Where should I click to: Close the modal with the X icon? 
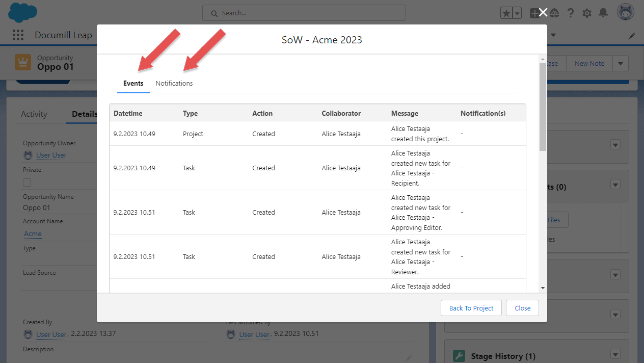click(x=543, y=12)
